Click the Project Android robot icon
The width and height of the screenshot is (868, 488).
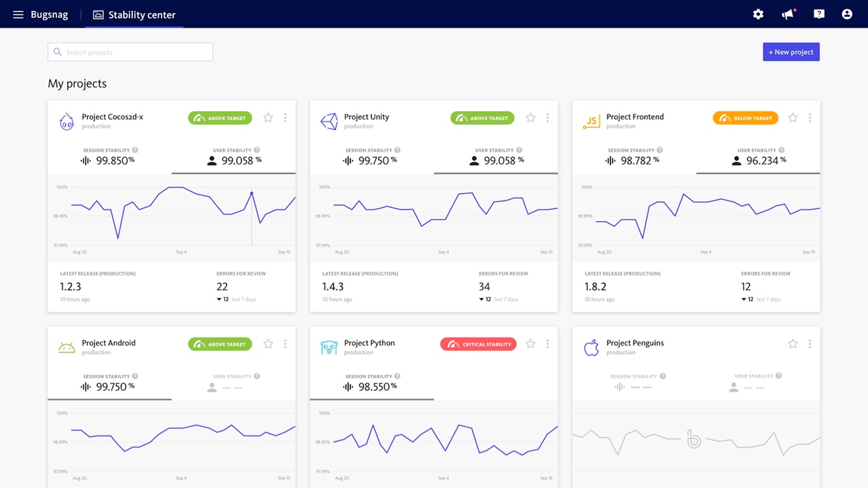(x=66, y=348)
